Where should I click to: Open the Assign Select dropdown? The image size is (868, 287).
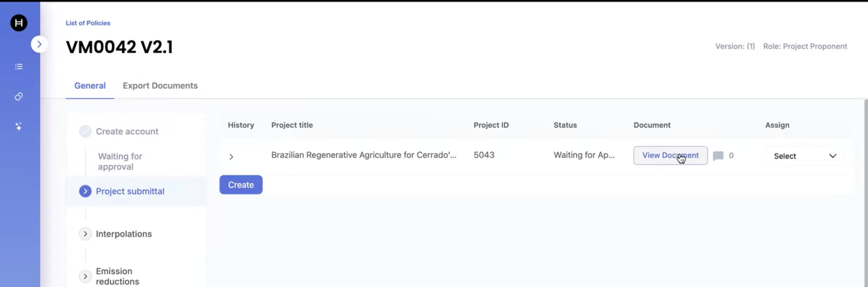804,156
